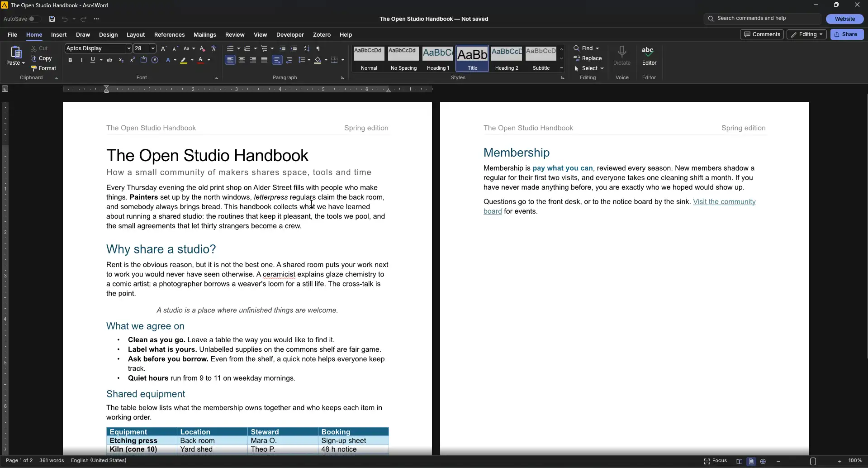The image size is (868, 468).
Task: Open the Editor proofing tool
Action: click(x=649, y=56)
